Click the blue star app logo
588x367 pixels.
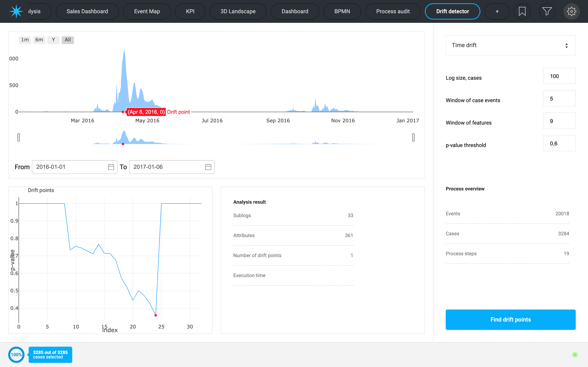tap(16, 11)
